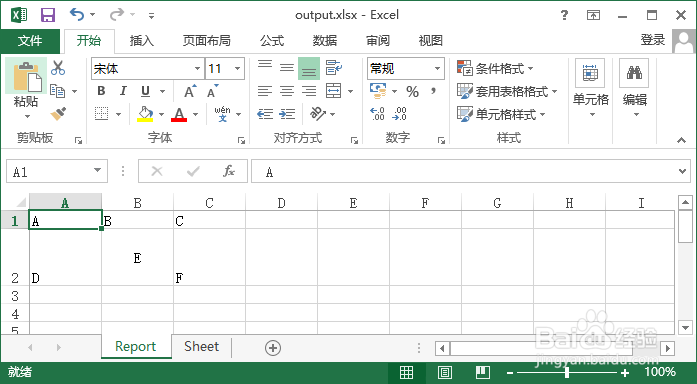Apply red font color swatch
Viewport: 697px width, 384px height.
tap(179, 114)
